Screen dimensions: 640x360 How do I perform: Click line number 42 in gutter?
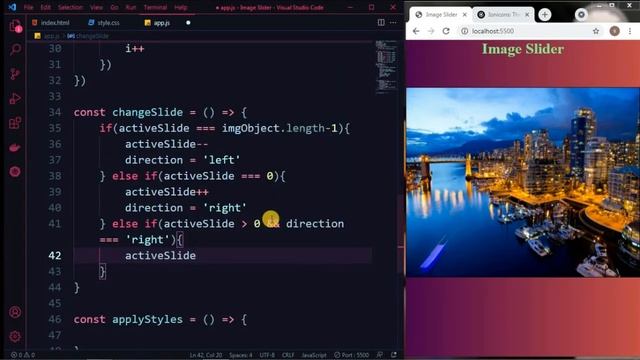55,256
